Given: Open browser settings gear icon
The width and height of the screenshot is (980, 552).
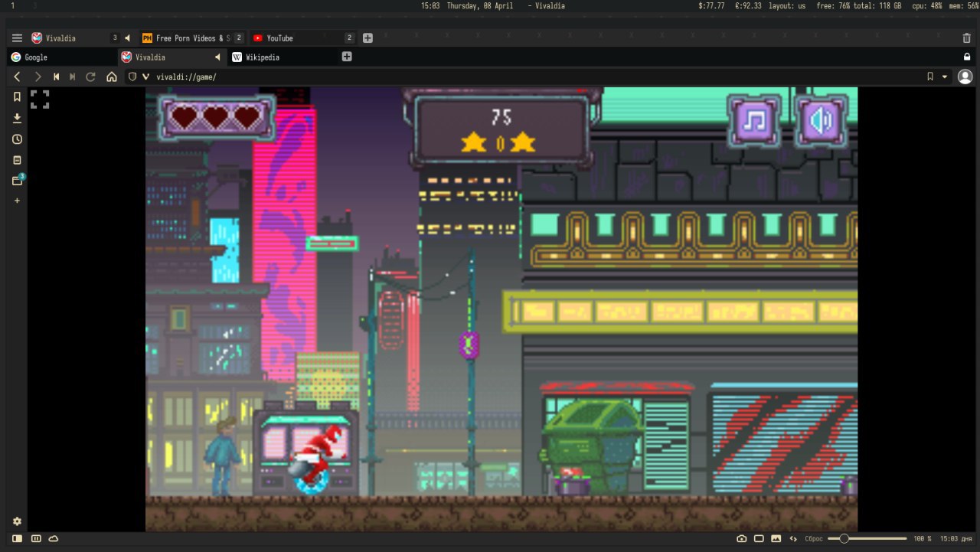Looking at the screenshot, I should [17, 521].
